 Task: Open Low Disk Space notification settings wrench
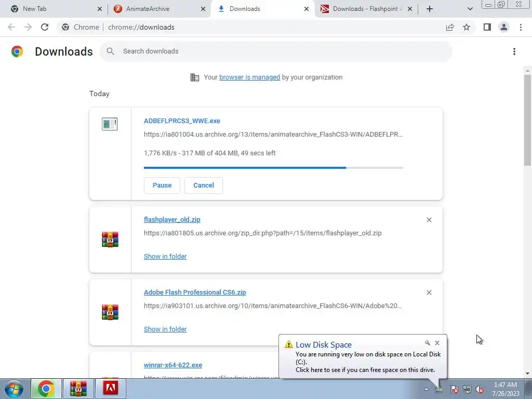click(x=428, y=343)
